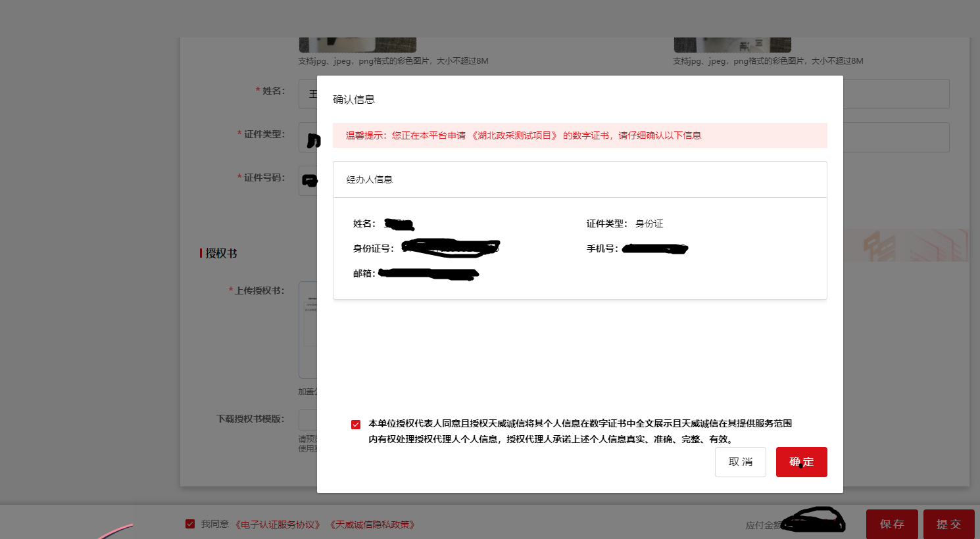The height and width of the screenshot is (539, 980).
Task: Click the 温馨提示 red warning banner
Action: [579, 135]
